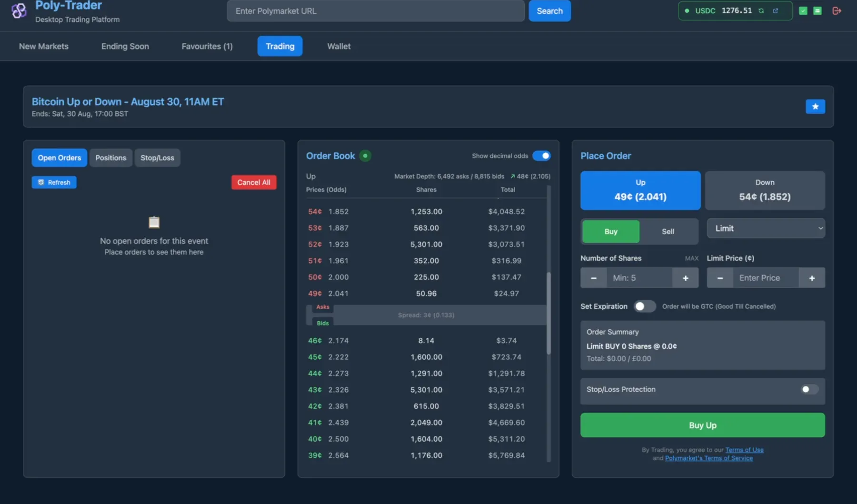The image size is (857, 504).
Task: Refresh the USDC balance
Action: 761,10
